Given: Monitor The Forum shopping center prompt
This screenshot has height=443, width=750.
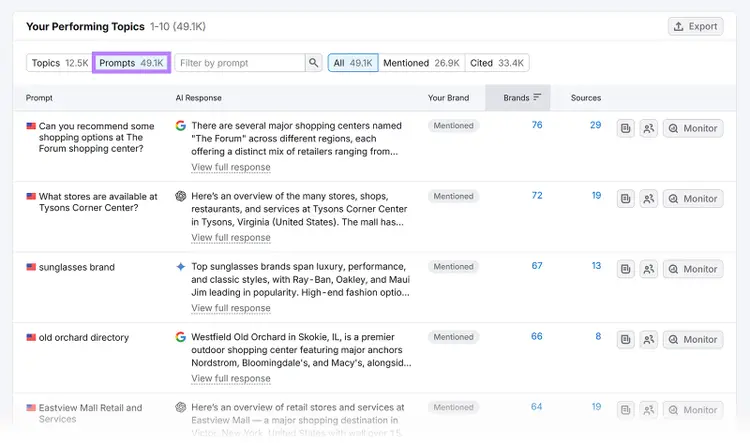Looking at the screenshot, I should point(693,128).
